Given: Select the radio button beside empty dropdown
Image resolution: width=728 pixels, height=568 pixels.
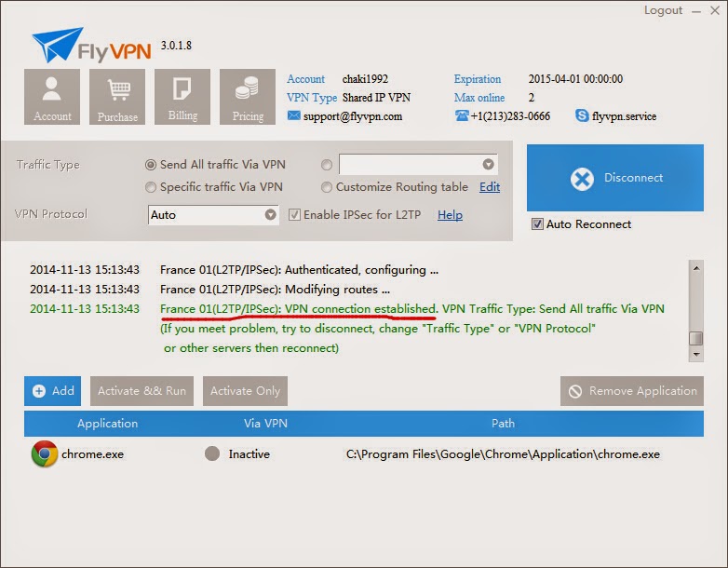Looking at the screenshot, I should click(327, 165).
